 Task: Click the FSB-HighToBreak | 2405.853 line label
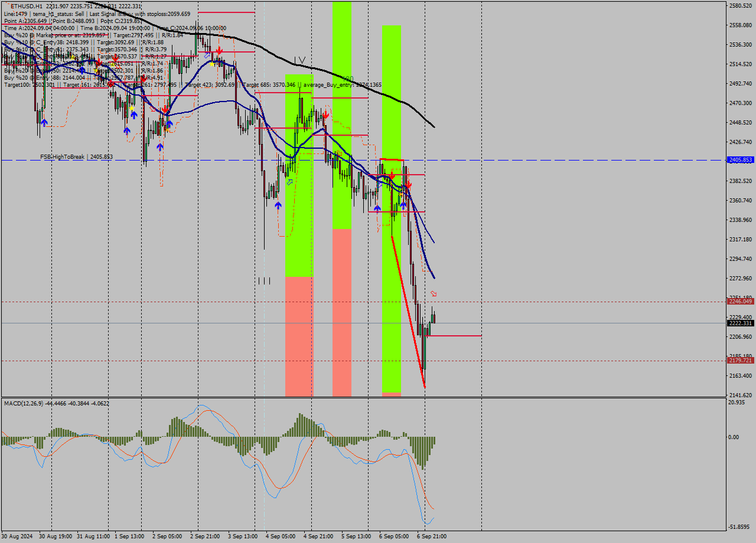point(76,157)
